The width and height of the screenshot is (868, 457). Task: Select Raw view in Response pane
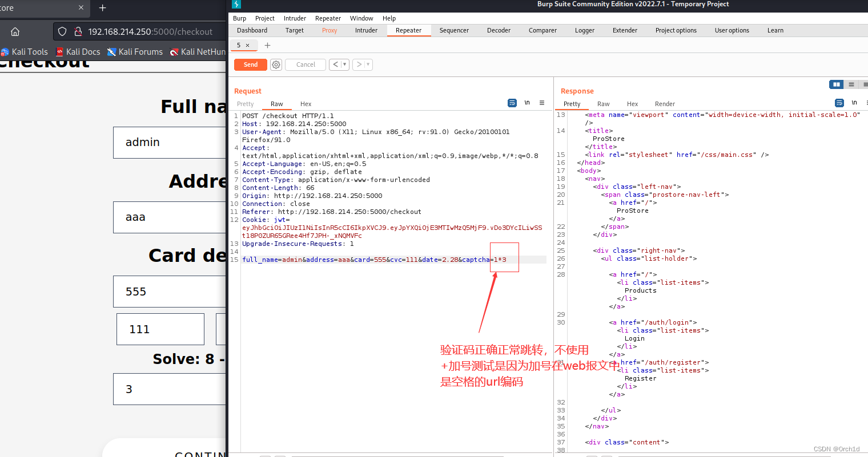point(604,104)
